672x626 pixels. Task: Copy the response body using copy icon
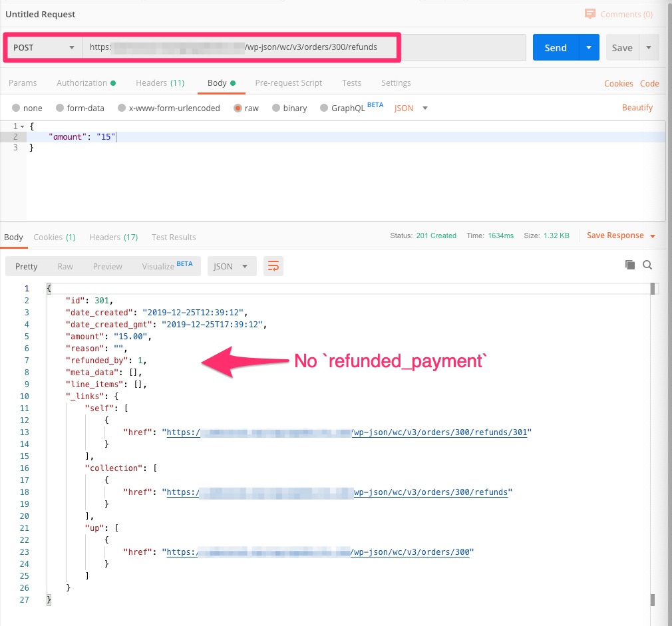629,264
